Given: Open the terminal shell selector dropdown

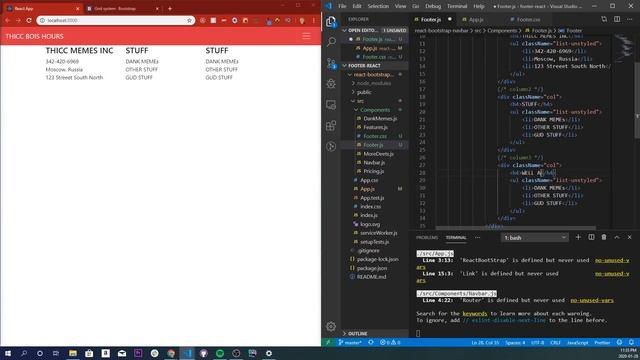Looking at the screenshot, I should (x=535, y=238).
